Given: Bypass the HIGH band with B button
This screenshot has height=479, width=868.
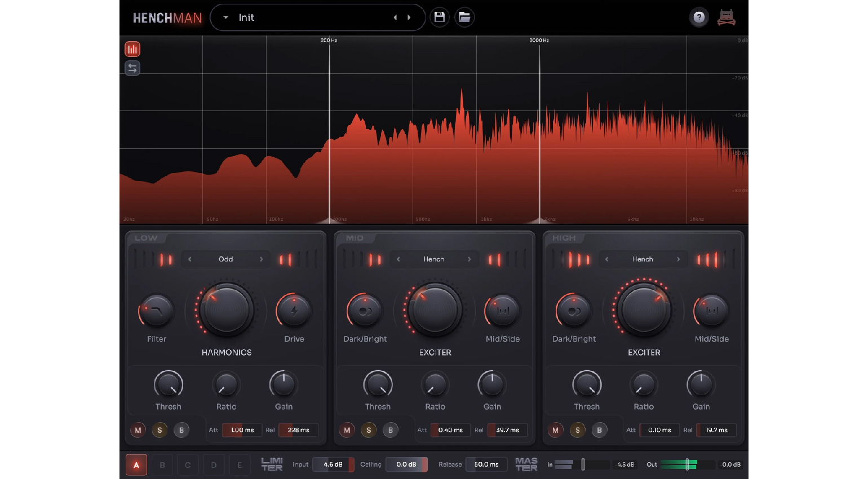Looking at the screenshot, I should tap(599, 430).
